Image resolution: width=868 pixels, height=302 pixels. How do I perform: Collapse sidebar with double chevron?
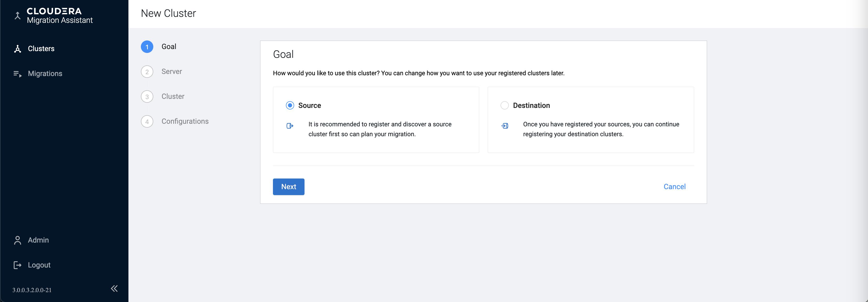114,289
